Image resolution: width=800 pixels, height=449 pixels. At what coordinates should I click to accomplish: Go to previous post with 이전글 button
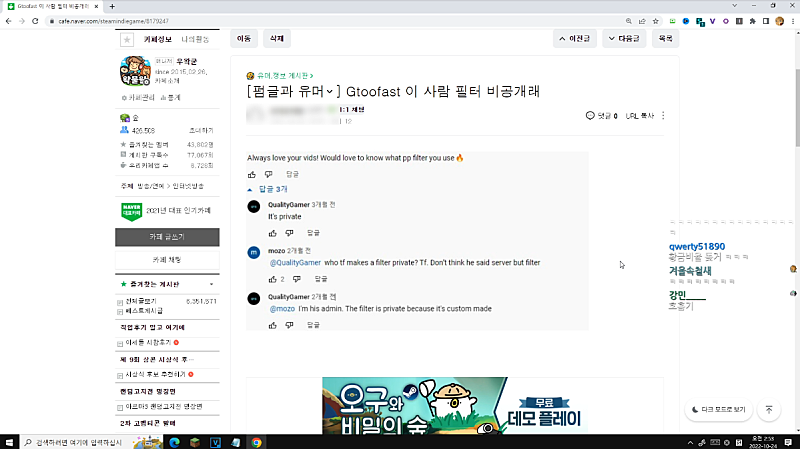point(574,39)
